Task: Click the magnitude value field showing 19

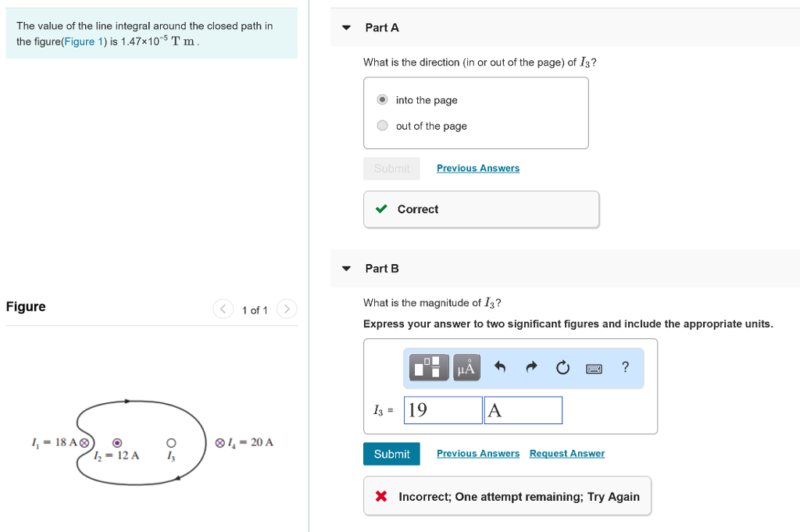Action: [x=442, y=409]
